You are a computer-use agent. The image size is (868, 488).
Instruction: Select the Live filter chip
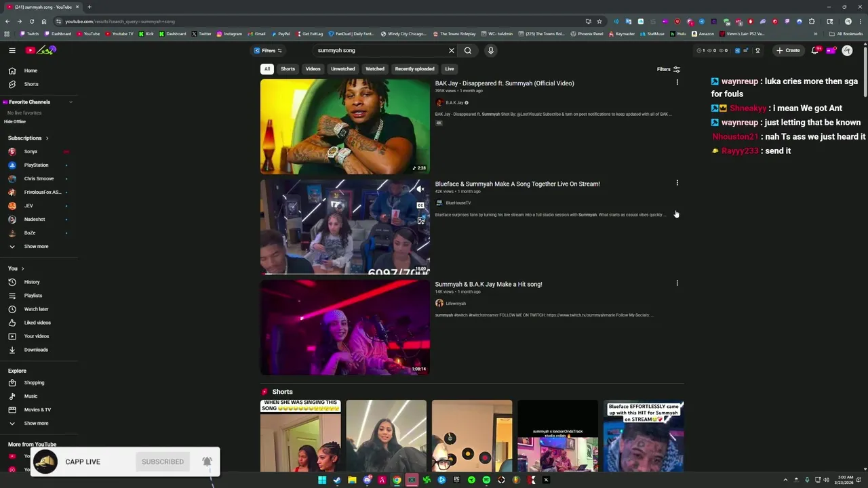[x=450, y=68]
